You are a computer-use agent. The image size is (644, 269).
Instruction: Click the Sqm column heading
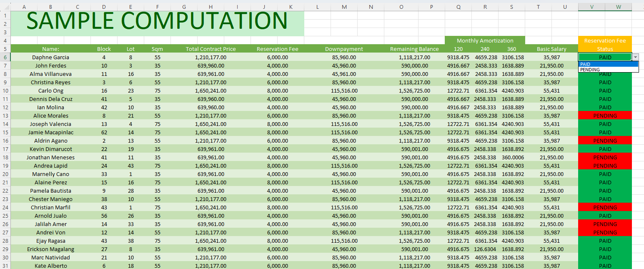coord(157,49)
